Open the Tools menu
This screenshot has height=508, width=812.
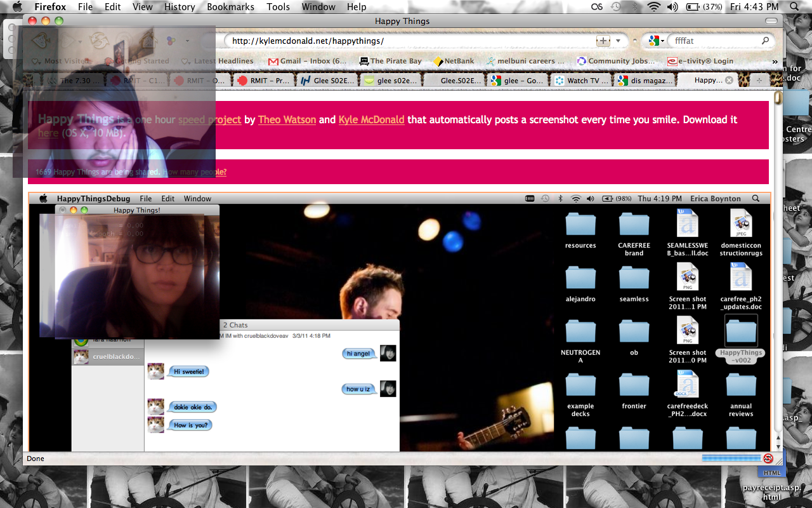coord(278,7)
